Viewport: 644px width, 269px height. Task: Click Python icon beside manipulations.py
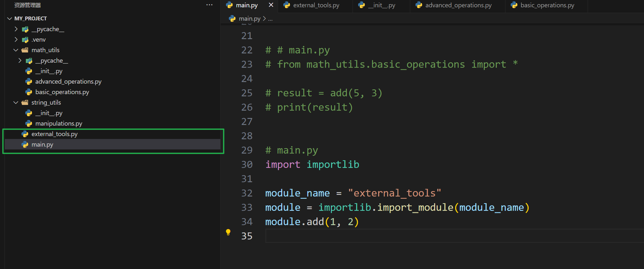[x=29, y=123]
